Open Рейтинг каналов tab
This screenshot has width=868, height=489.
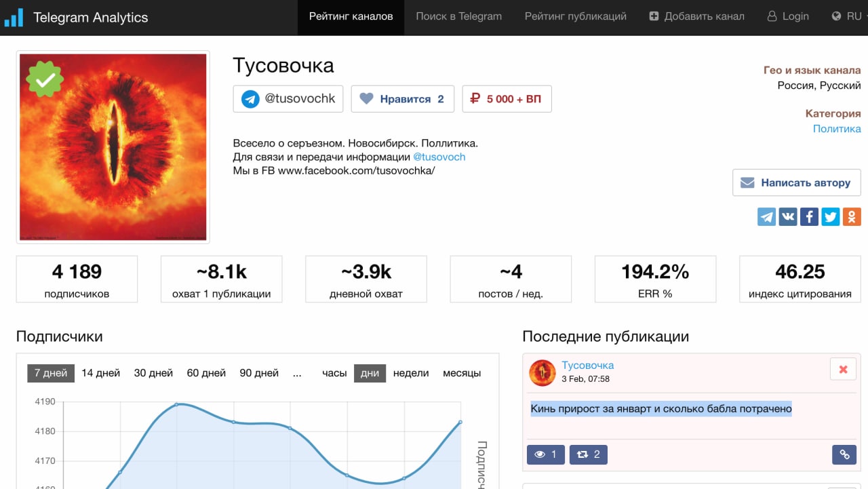pyautogui.click(x=351, y=16)
